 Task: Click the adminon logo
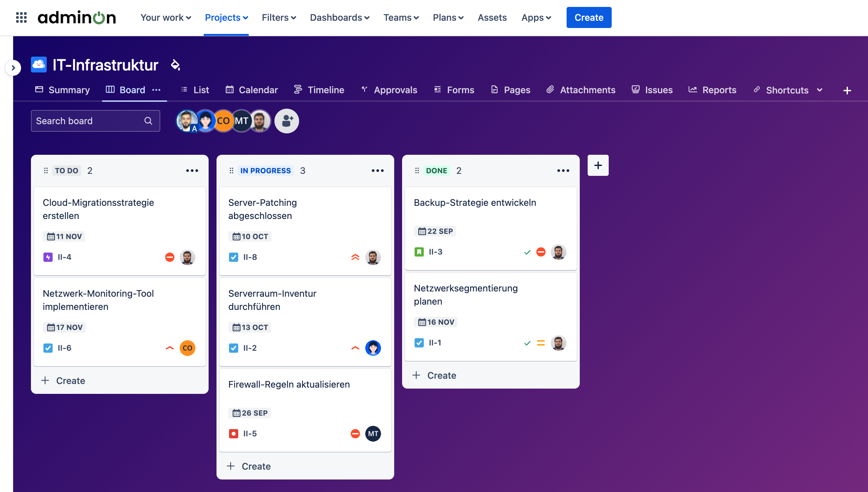click(x=77, y=17)
